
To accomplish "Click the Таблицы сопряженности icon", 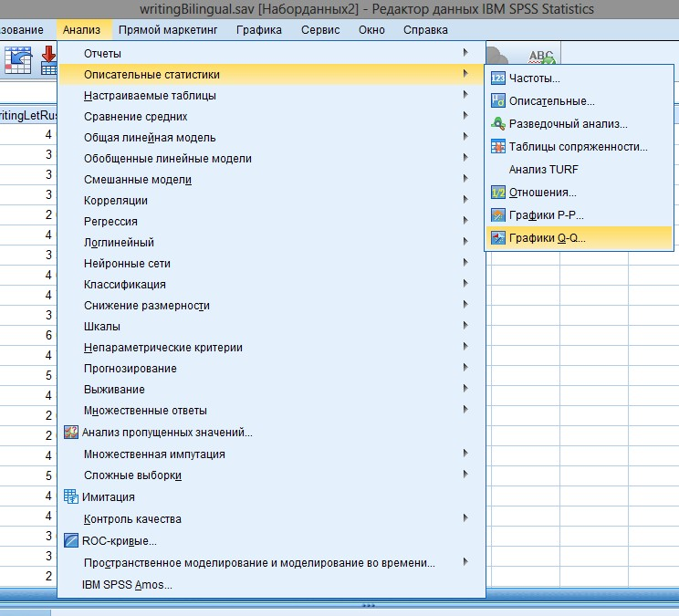I will [498, 147].
